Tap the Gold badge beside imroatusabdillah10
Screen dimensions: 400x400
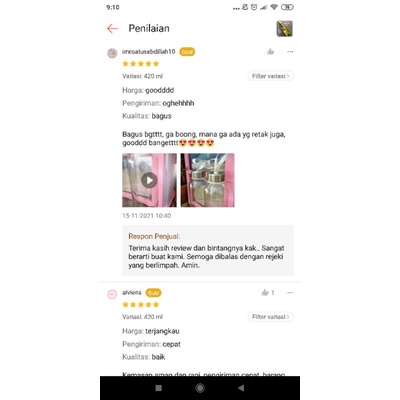coord(187,52)
